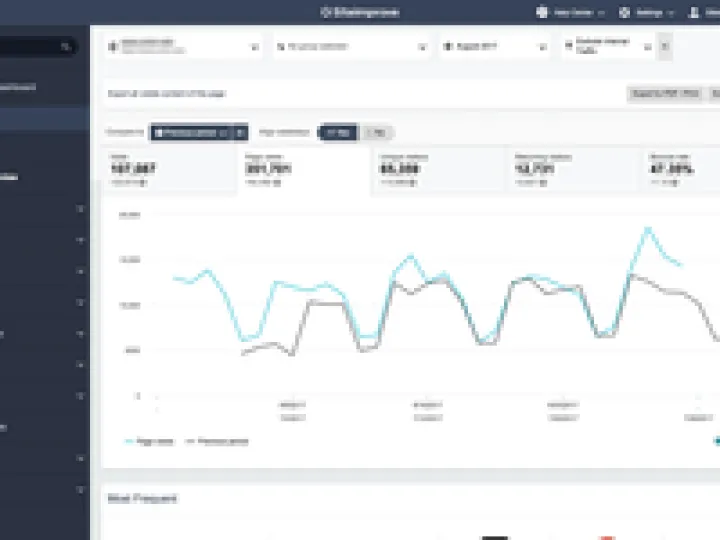
Task: Click the user profile icon
Action: point(694,12)
